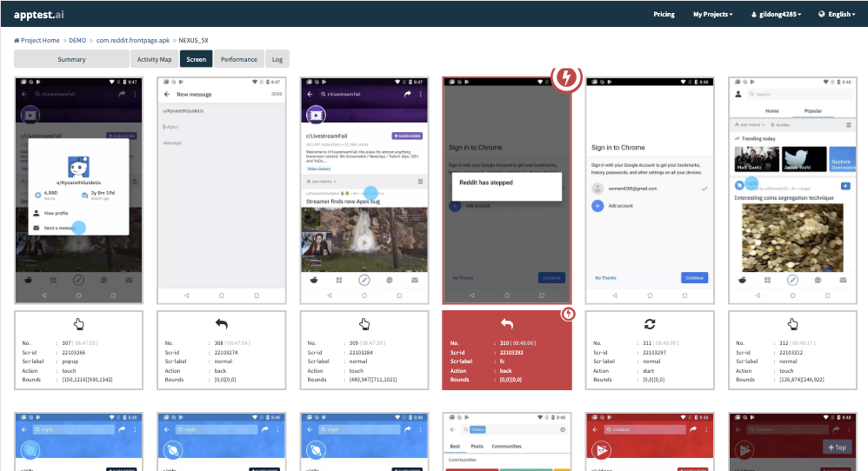Click Scr-id value 22103274

(226, 352)
